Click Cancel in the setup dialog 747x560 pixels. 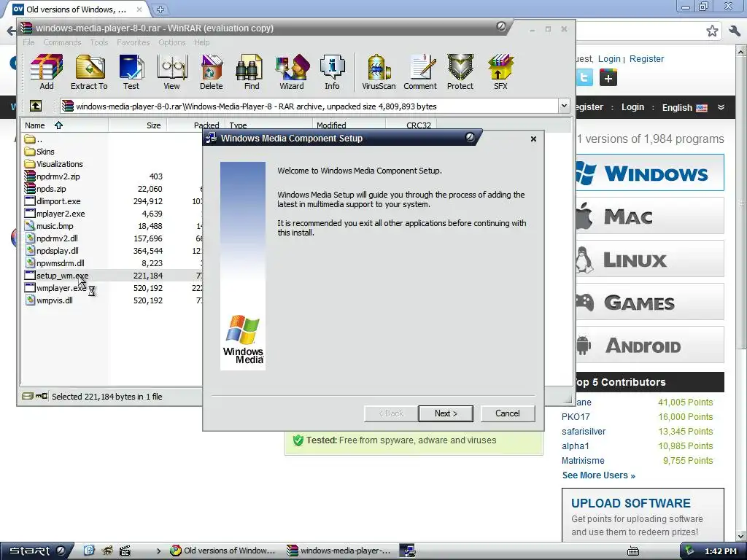(x=508, y=413)
